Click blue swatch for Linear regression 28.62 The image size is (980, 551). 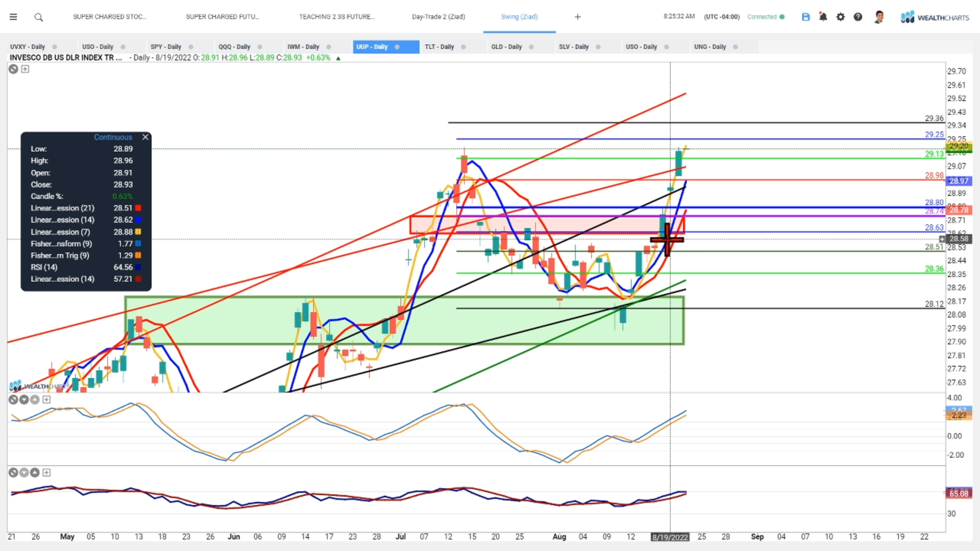[138, 220]
